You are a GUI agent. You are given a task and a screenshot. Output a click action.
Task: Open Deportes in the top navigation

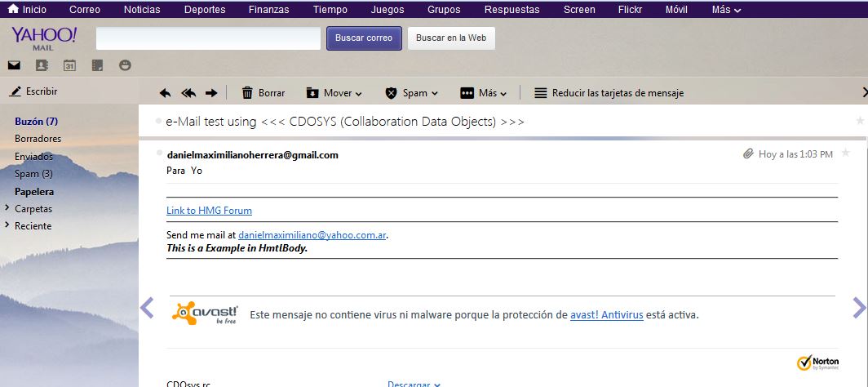[x=205, y=10]
